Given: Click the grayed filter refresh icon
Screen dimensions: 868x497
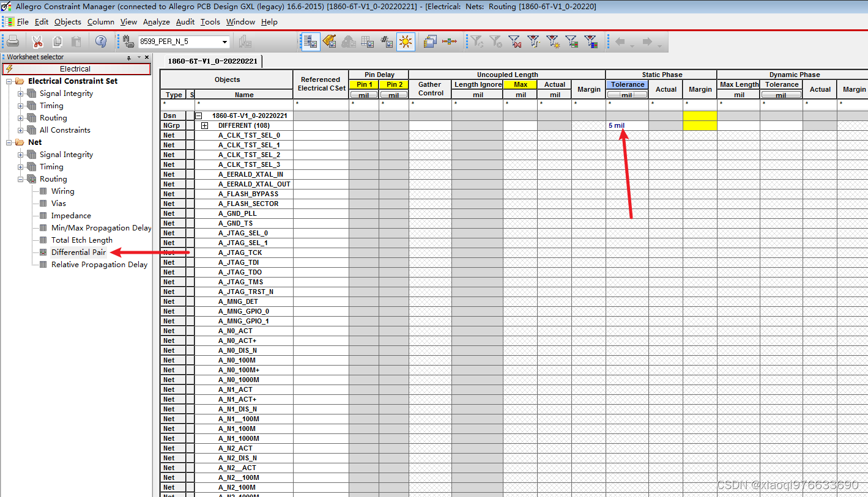Looking at the screenshot, I should (477, 42).
